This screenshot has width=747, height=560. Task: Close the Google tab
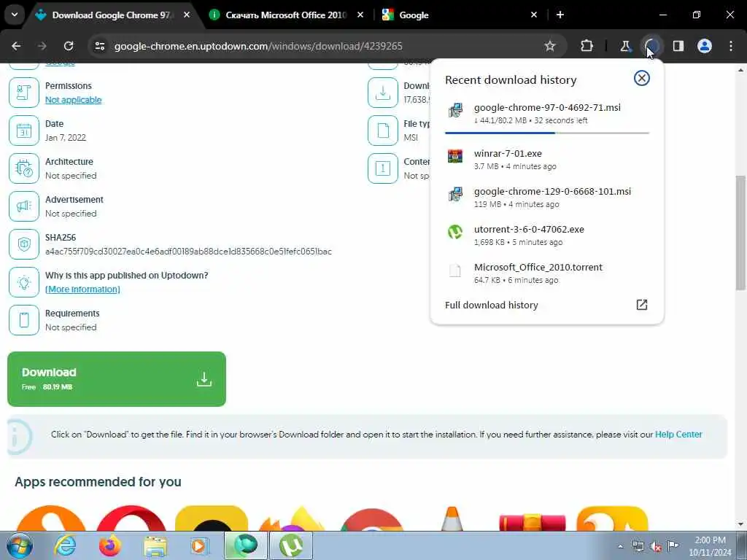(533, 15)
